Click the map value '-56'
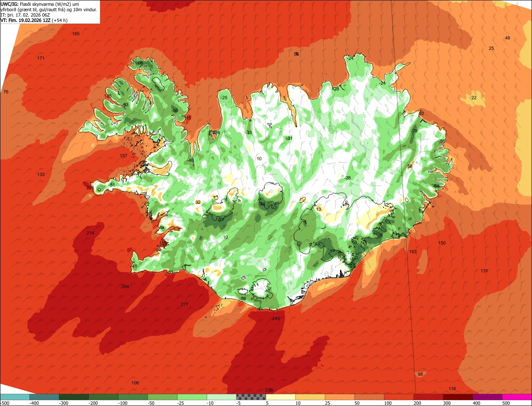This screenshot has height=406, width=532. click(x=175, y=110)
